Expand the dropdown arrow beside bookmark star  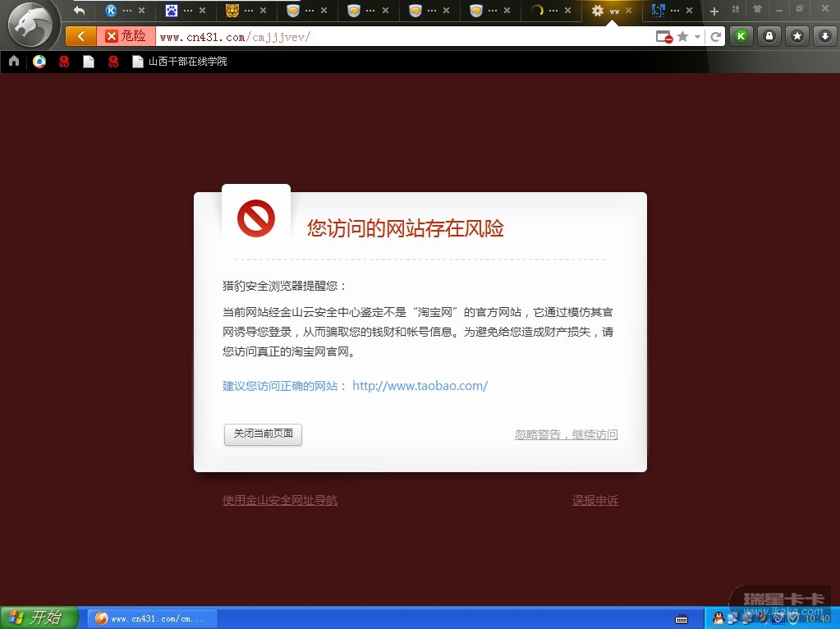697,37
